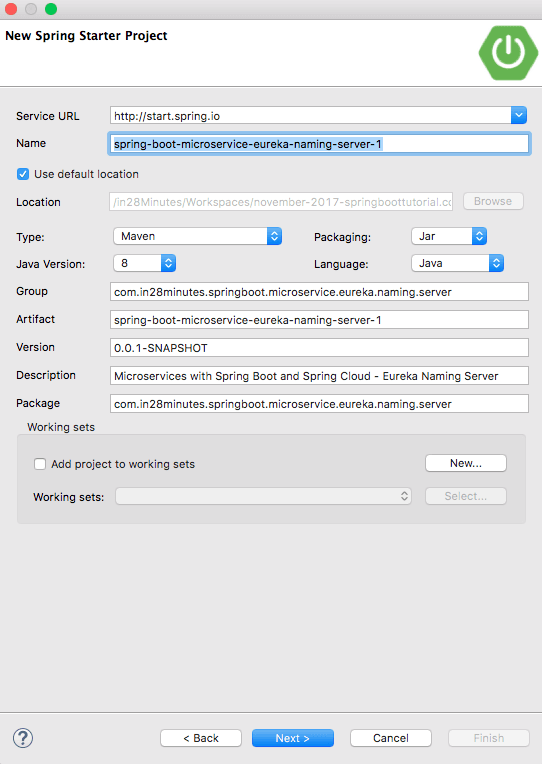The height and width of the screenshot is (764, 542).
Task: Select the Artifact input field
Action: point(319,320)
